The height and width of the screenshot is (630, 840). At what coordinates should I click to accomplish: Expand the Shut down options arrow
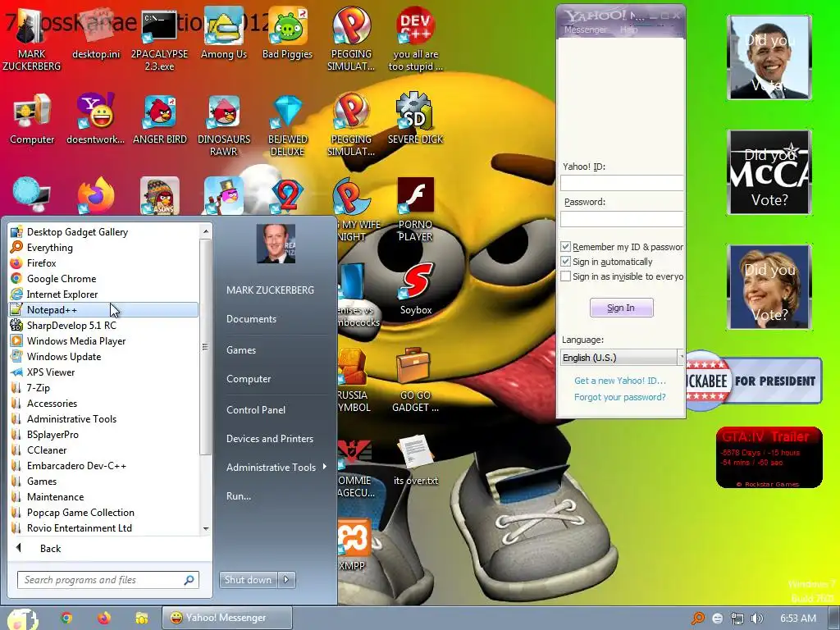286,579
